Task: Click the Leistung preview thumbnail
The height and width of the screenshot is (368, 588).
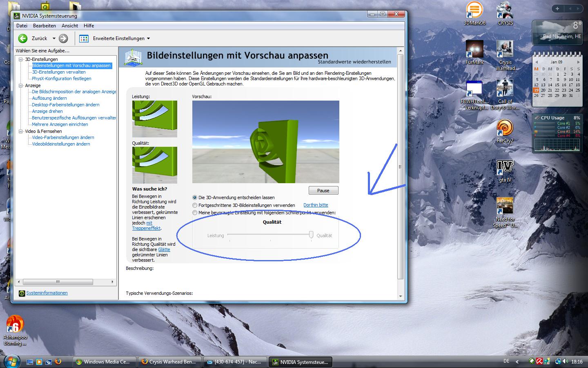Action: click(x=155, y=119)
